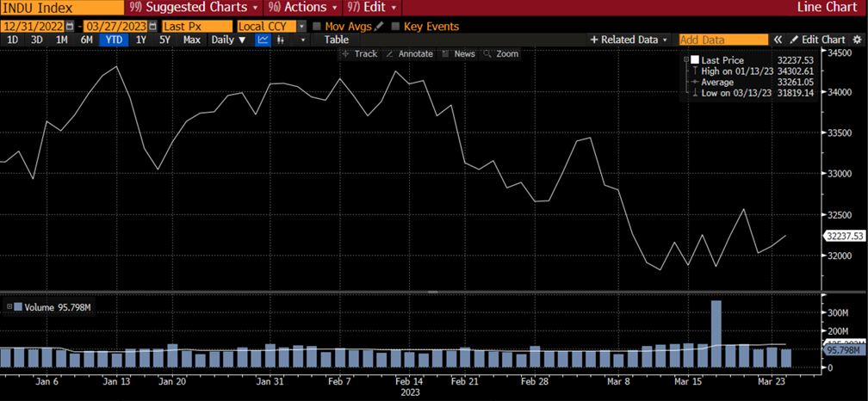The image size is (868, 401).
Task: Select the 1Y time range
Action: [141, 40]
